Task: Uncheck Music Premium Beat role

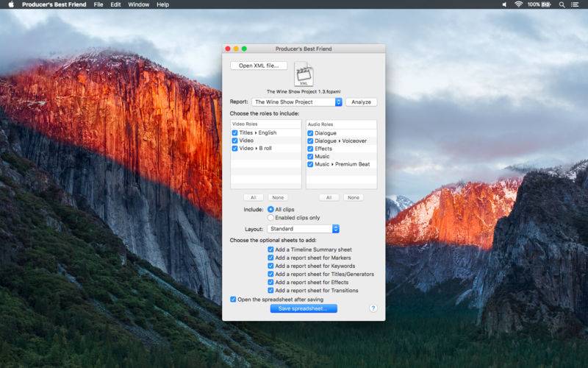Action: tap(310, 164)
